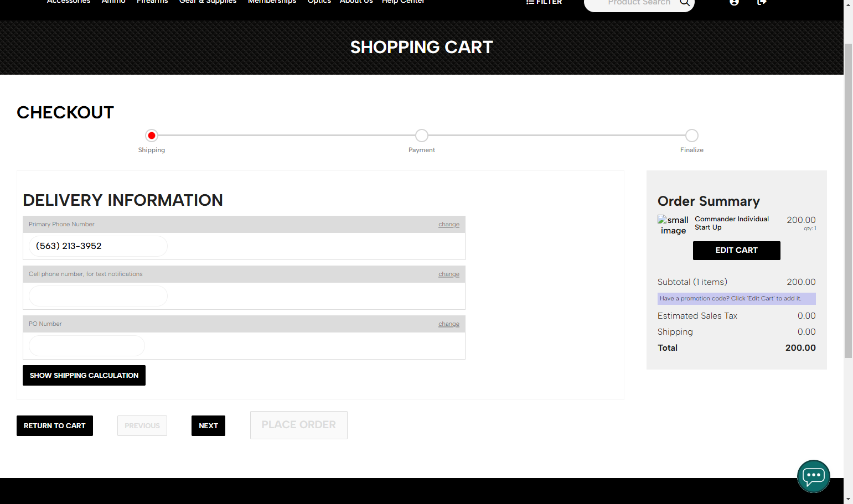Click the page vertical scrollbar thumb
This screenshot has width=853, height=504.
click(848, 200)
